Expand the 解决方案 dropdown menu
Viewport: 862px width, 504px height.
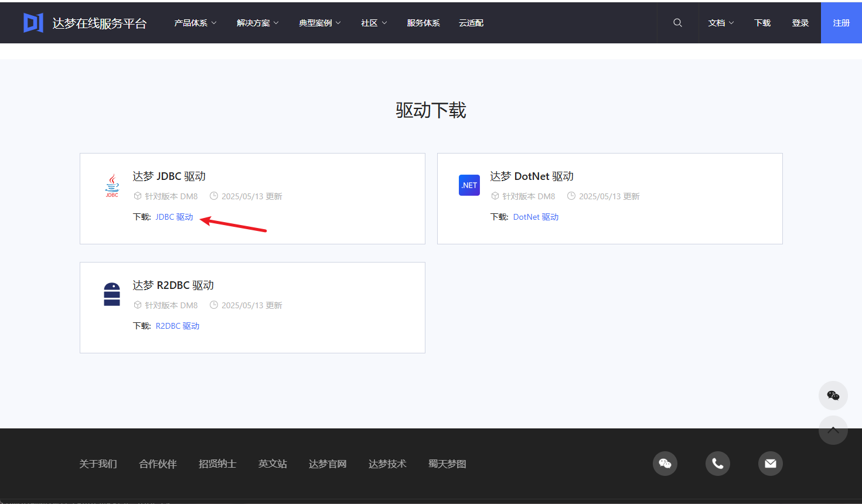point(258,23)
